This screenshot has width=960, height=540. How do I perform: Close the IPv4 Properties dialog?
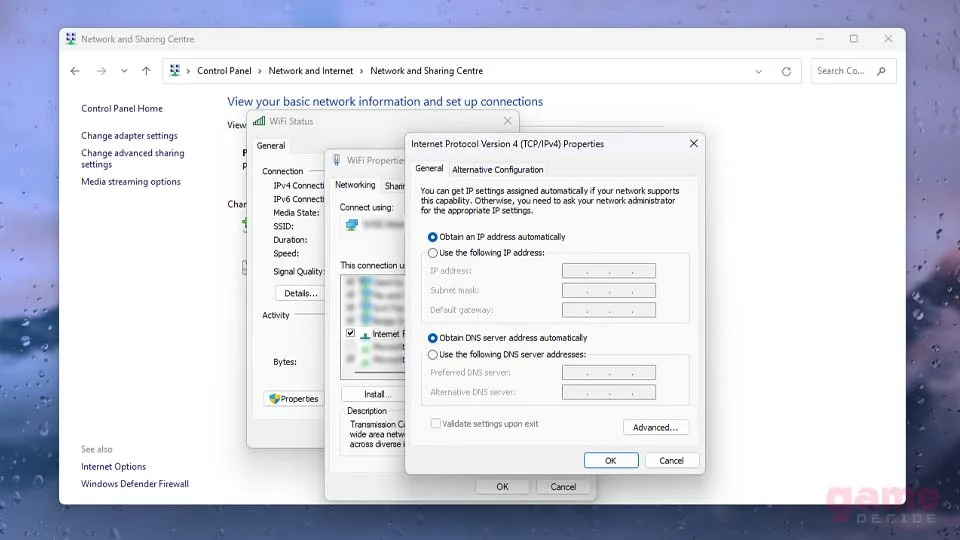click(694, 143)
